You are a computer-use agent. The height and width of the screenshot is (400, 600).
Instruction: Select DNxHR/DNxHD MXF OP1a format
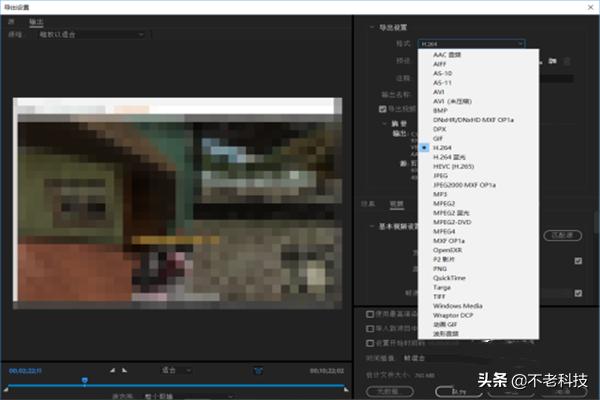(x=473, y=120)
